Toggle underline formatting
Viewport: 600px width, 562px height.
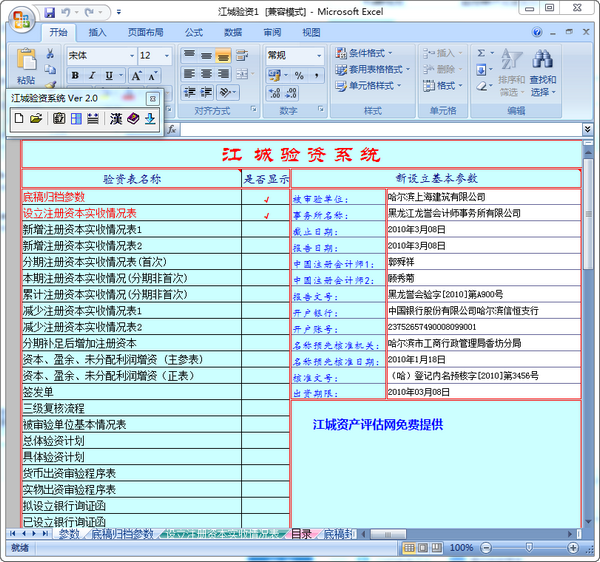click(x=109, y=76)
